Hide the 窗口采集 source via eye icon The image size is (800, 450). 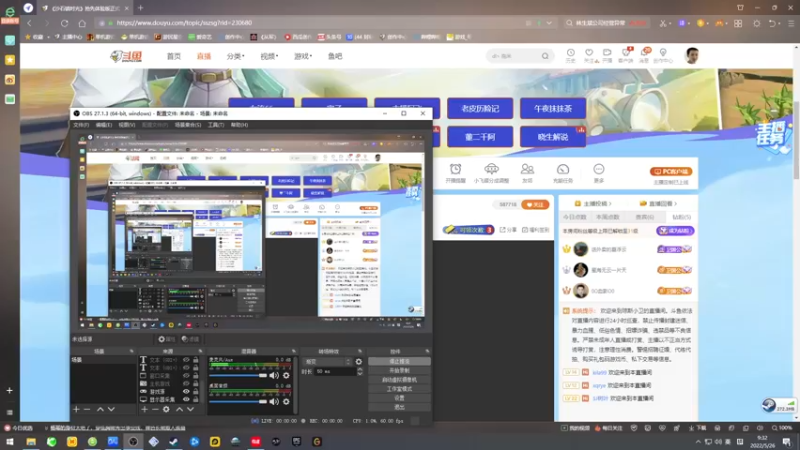coord(186,376)
